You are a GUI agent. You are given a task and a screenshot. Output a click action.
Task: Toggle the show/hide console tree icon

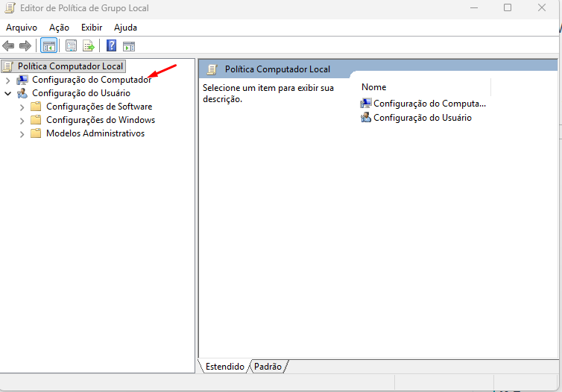48,46
